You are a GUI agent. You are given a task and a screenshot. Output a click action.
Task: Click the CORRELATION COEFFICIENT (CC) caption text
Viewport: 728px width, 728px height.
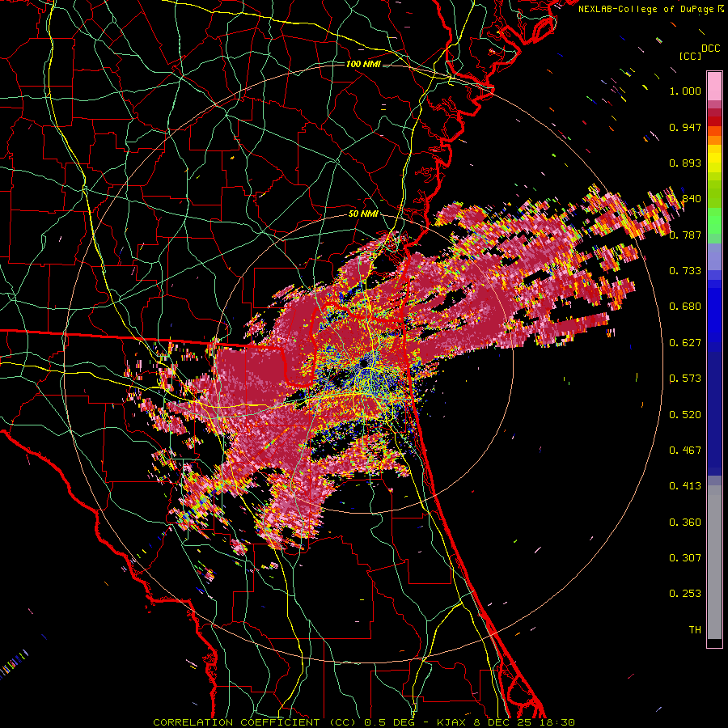pos(255,722)
